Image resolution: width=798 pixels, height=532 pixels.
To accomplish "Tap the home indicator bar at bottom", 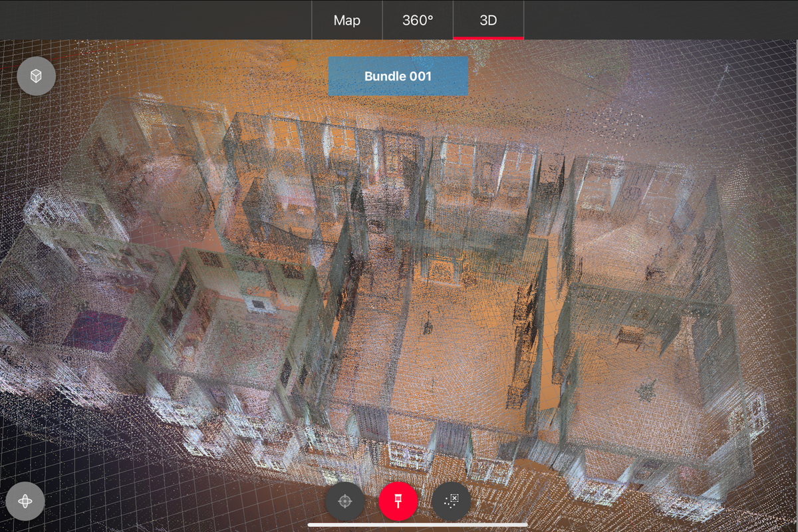I will tap(418, 524).
